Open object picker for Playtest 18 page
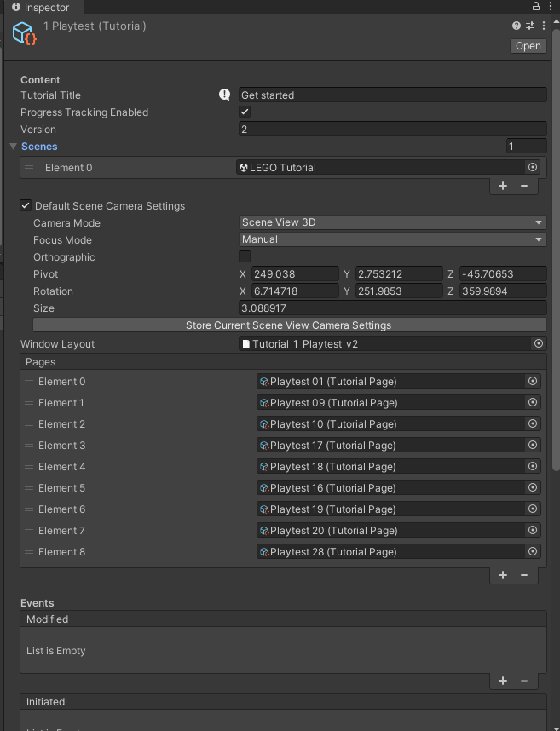The image size is (560, 731). [533, 467]
